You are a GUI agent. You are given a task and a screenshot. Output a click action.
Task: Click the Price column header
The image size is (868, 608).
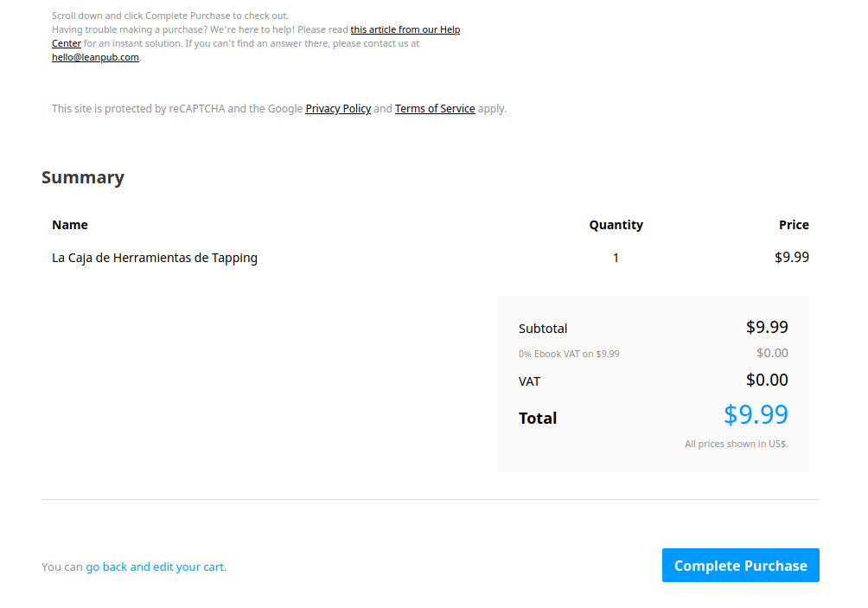pyautogui.click(x=794, y=225)
